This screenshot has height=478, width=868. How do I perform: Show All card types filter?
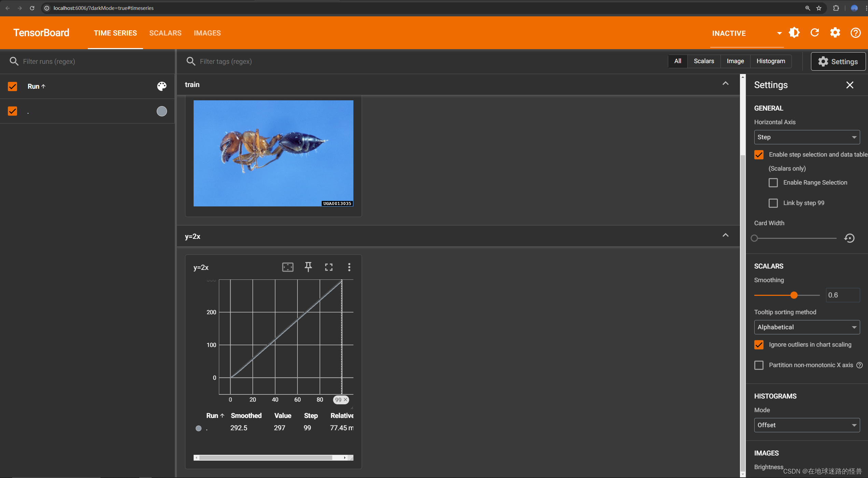(x=678, y=61)
